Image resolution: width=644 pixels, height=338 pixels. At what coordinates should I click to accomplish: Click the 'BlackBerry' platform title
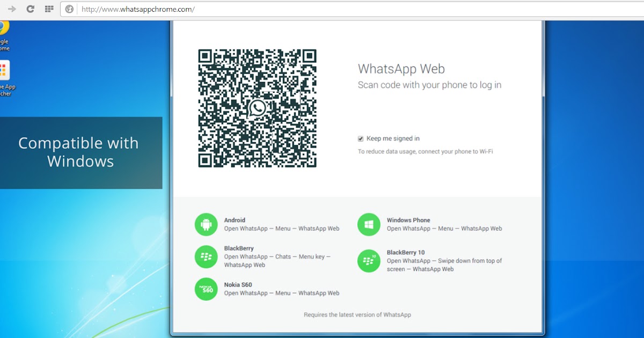tap(239, 248)
